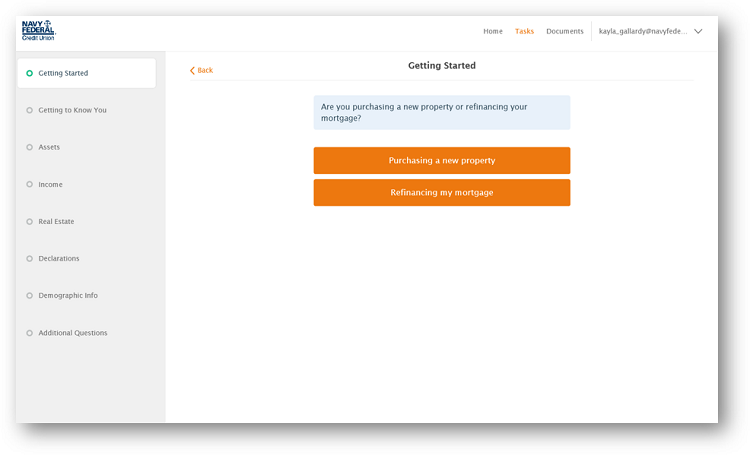Image resolution: width=750 pixels, height=455 pixels.
Task: Choose Purchasing a new property
Action: click(x=441, y=160)
